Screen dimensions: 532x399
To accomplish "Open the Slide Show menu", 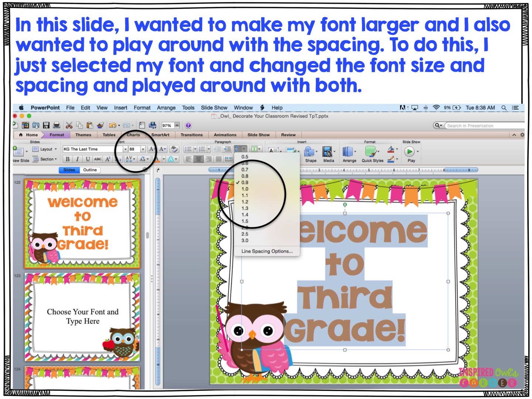I will coord(214,108).
